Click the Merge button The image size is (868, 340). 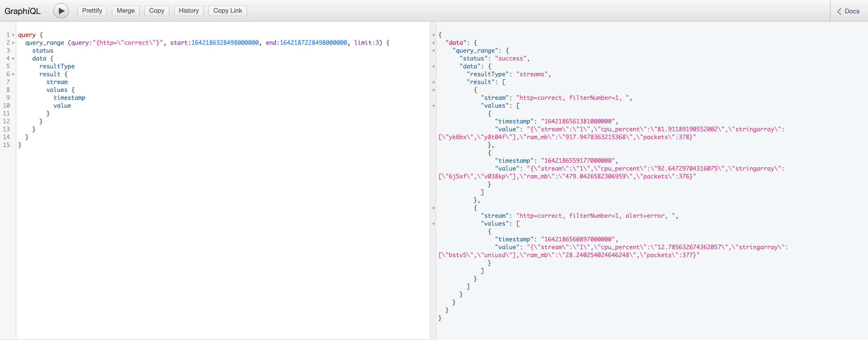coord(125,11)
